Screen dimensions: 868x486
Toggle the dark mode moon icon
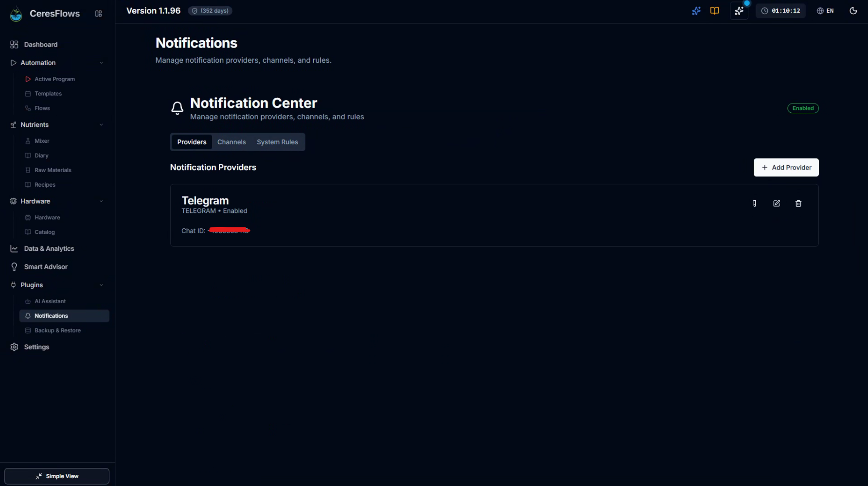(x=853, y=11)
